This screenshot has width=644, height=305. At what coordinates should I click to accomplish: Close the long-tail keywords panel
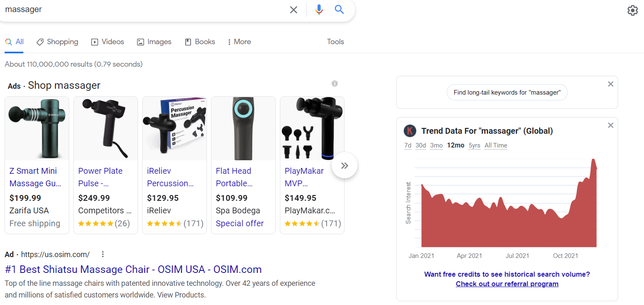611,84
